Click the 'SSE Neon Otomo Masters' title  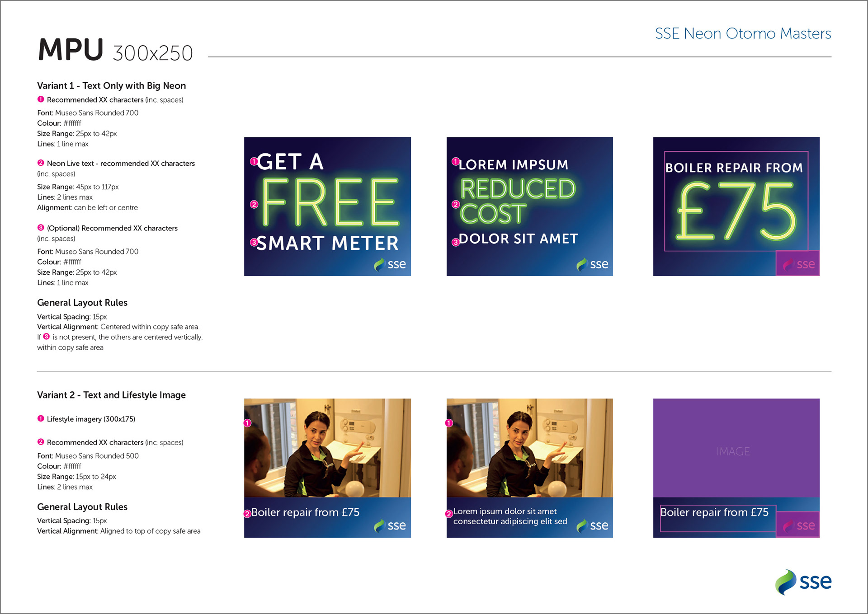[743, 33]
